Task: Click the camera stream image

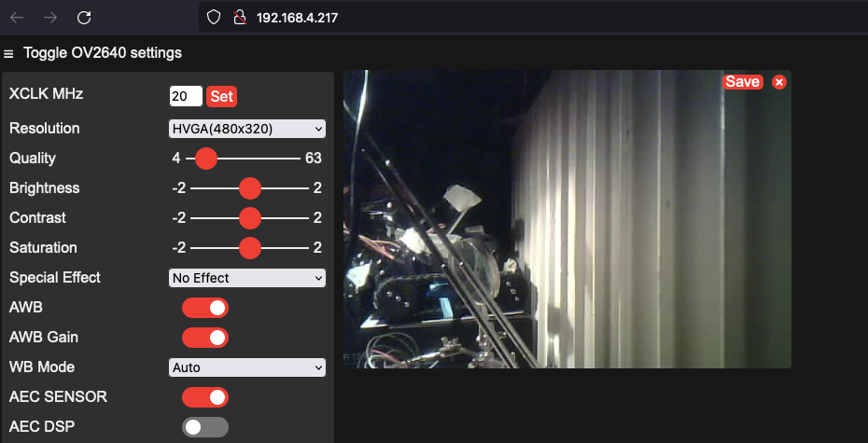Action: pos(567,219)
